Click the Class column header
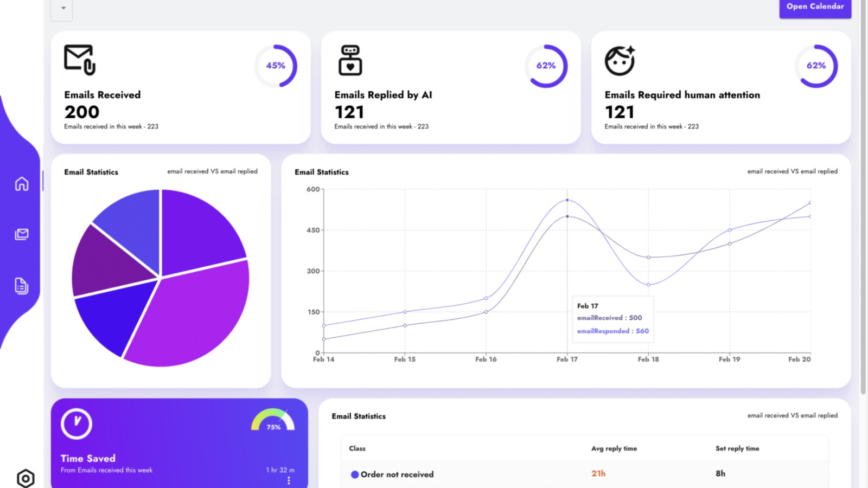 coord(357,448)
